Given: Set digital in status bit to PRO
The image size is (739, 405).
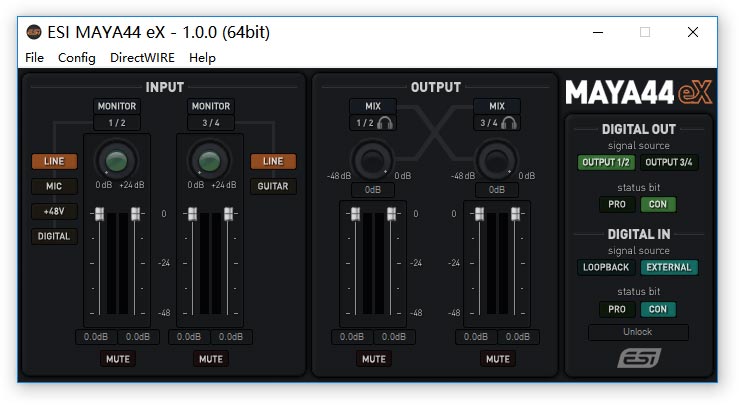Looking at the screenshot, I should pos(617,309).
